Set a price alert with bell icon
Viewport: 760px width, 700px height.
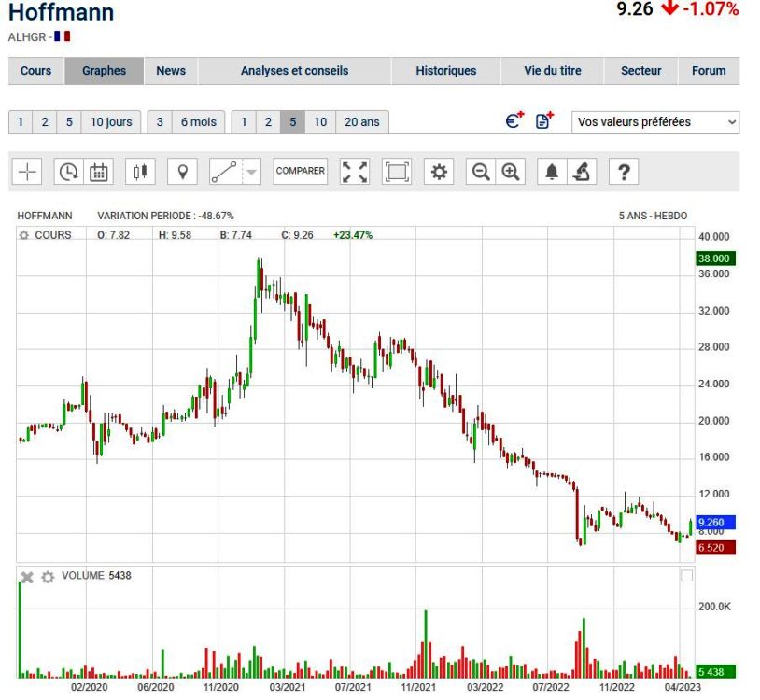(552, 172)
